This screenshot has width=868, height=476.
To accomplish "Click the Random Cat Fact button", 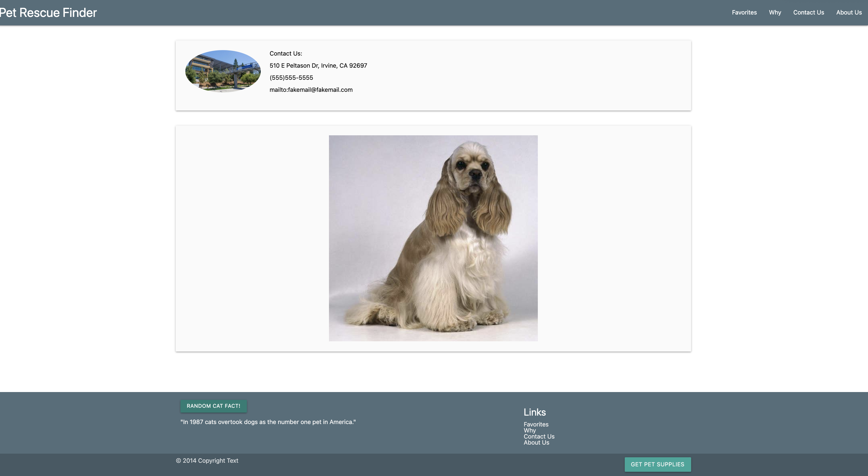I will [214, 406].
